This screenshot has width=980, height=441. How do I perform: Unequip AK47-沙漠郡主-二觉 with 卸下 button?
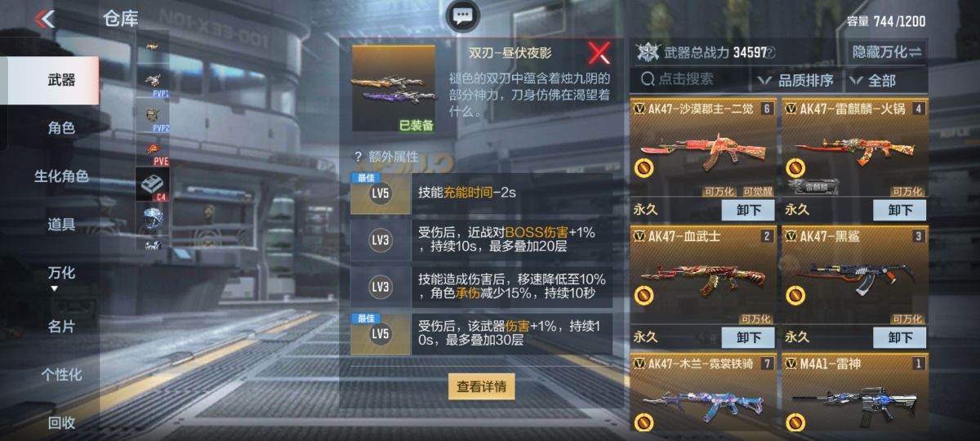point(749,210)
